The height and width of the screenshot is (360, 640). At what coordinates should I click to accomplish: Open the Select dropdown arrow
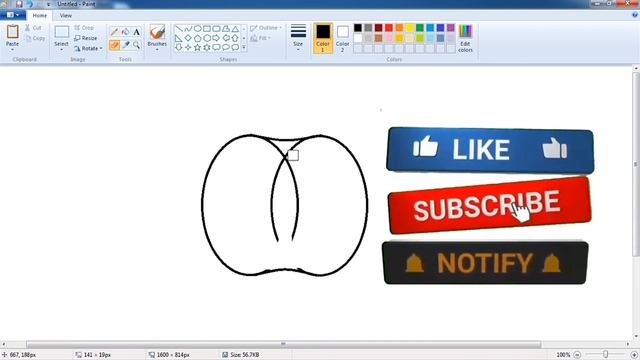[61, 49]
